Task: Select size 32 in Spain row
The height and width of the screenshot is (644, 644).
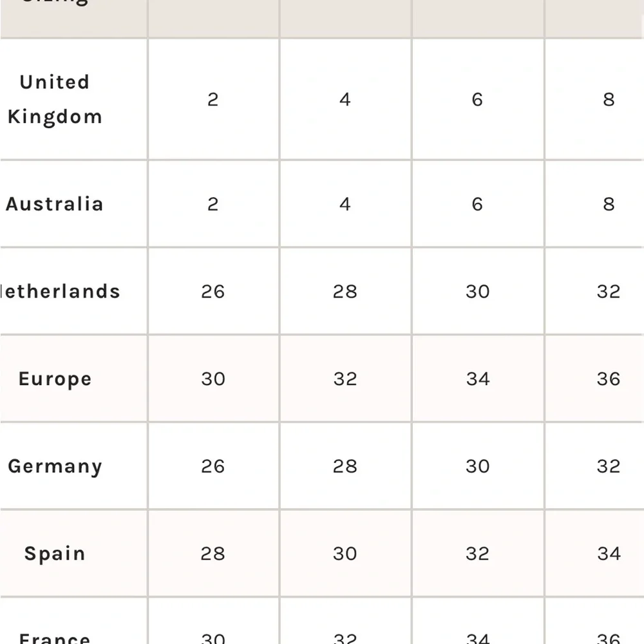Action: coord(477,554)
